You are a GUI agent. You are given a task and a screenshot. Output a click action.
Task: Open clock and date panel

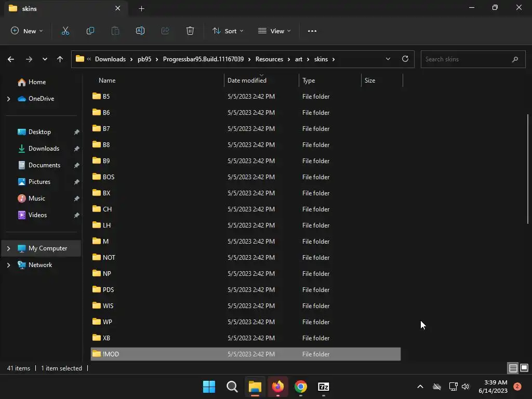click(493, 387)
